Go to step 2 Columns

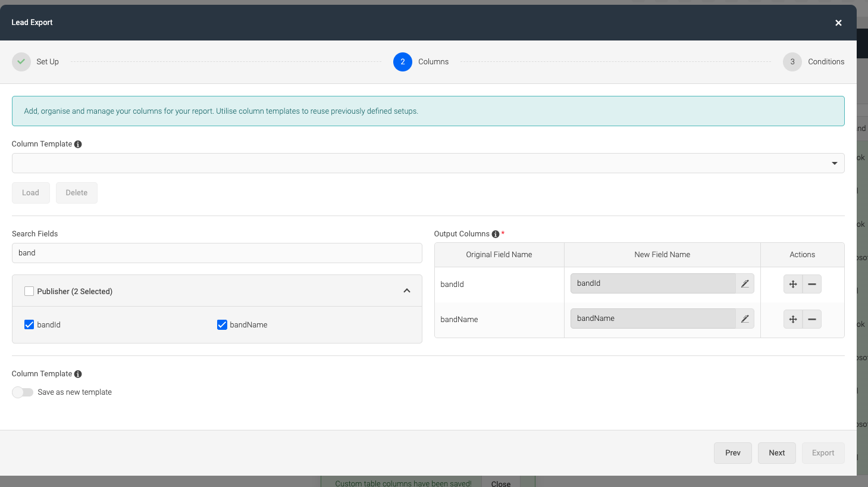[x=403, y=62]
